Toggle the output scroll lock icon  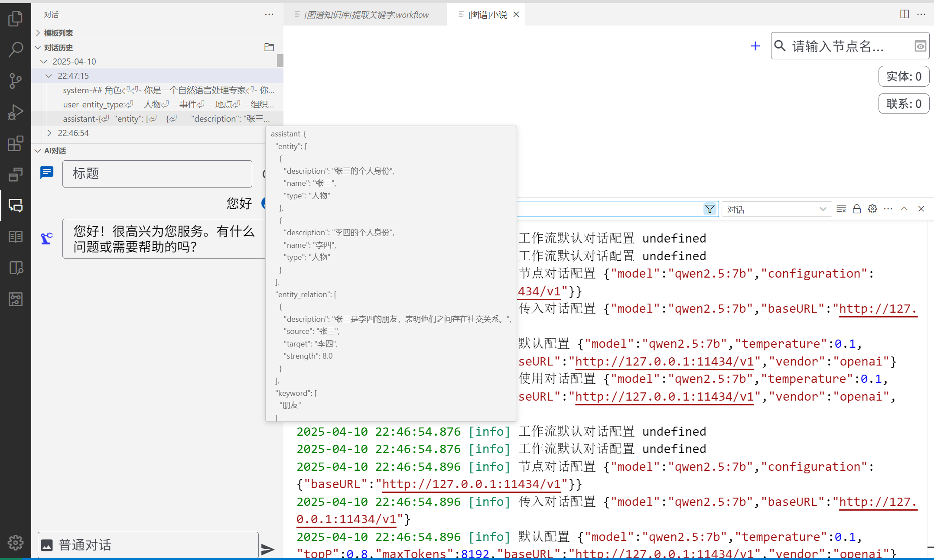(x=857, y=209)
